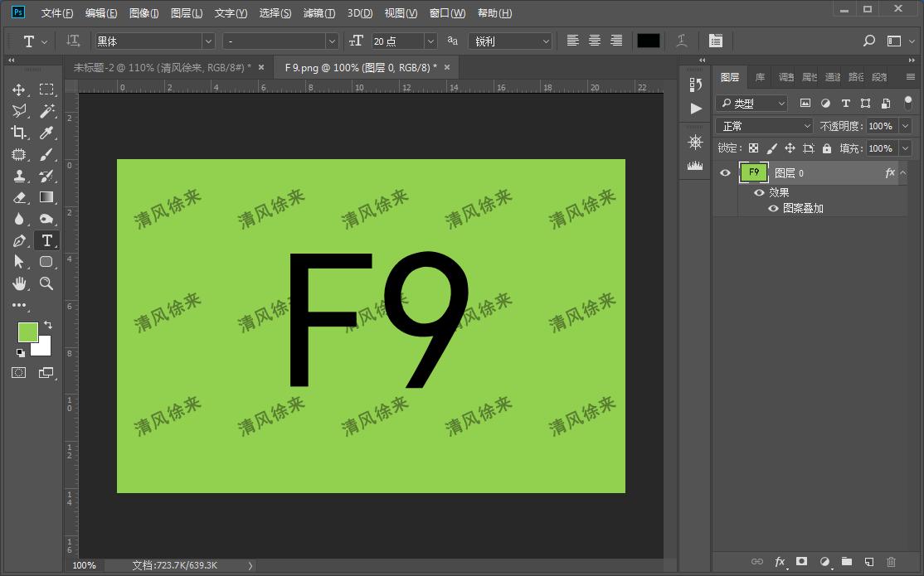Toggle visibility of 图层 0

click(725, 172)
